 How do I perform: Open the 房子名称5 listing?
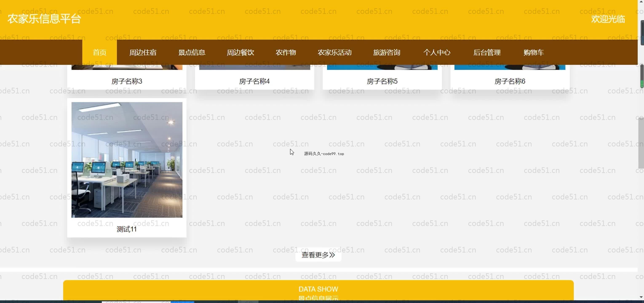tap(382, 81)
